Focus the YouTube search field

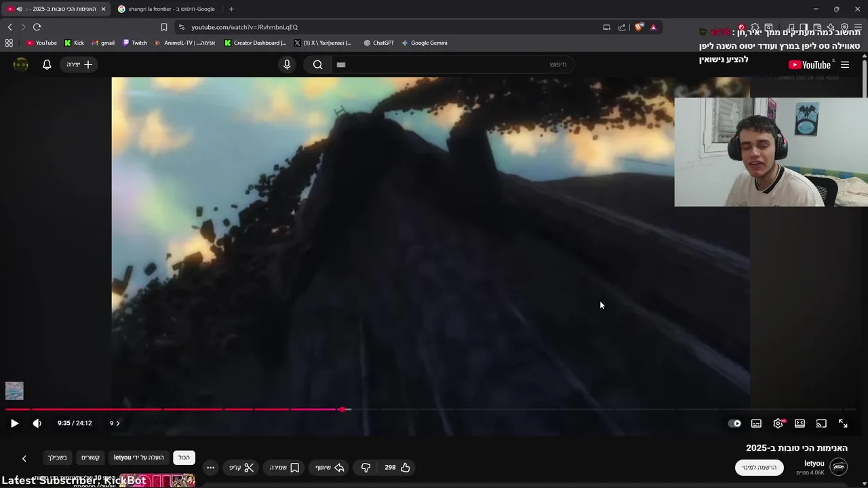coord(453,64)
